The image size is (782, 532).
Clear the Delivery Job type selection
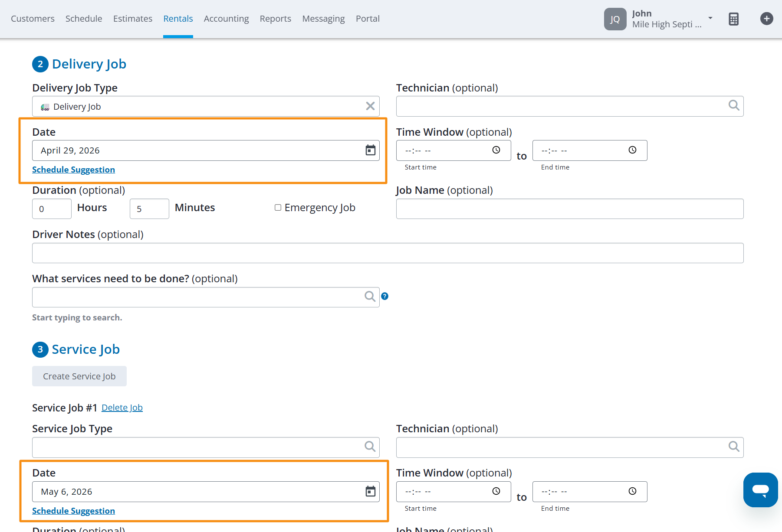coord(370,106)
